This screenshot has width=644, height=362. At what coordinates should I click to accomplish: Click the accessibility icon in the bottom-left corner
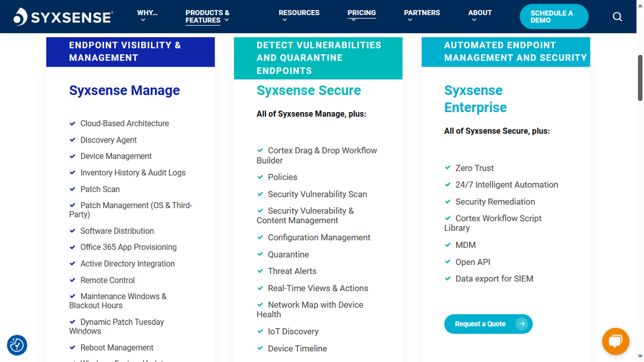coord(17,345)
